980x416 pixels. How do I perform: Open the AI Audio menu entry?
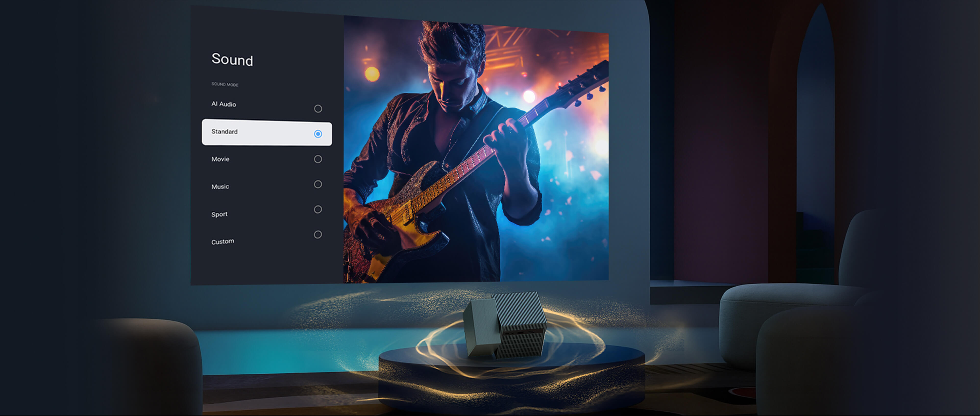coord(224,104)
